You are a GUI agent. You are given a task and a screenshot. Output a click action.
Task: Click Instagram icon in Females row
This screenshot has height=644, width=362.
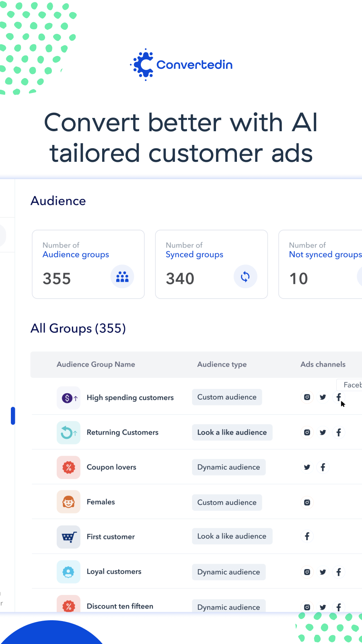(x=307, y=502)
